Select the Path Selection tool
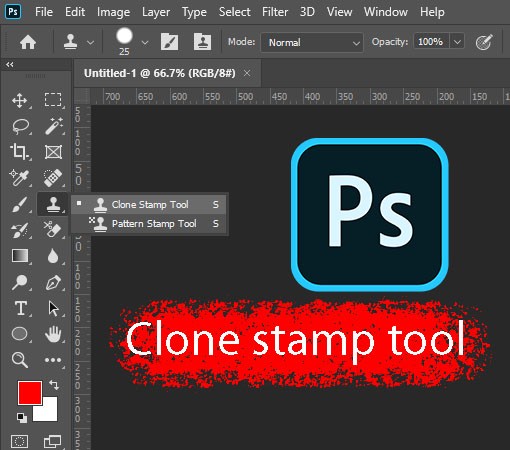 53,308
